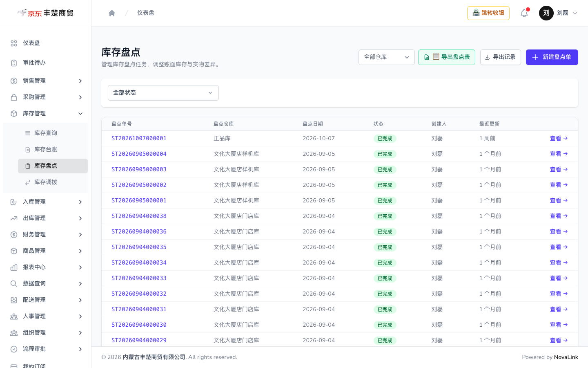Open the 全部仓库 warehouse dropdown
The width and height of the screenshot is (588, 368).
(387, 57)
